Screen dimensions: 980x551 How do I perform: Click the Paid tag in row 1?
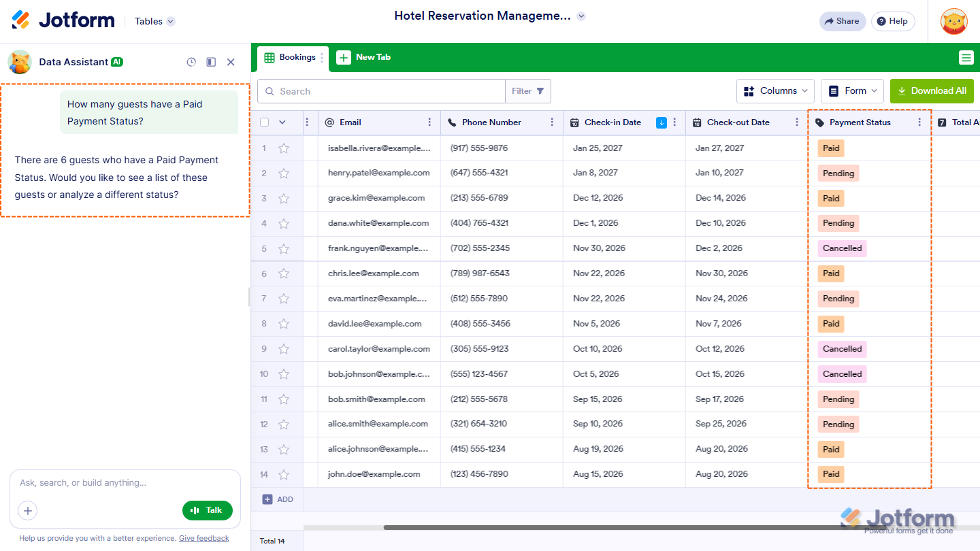click(831, 148)
